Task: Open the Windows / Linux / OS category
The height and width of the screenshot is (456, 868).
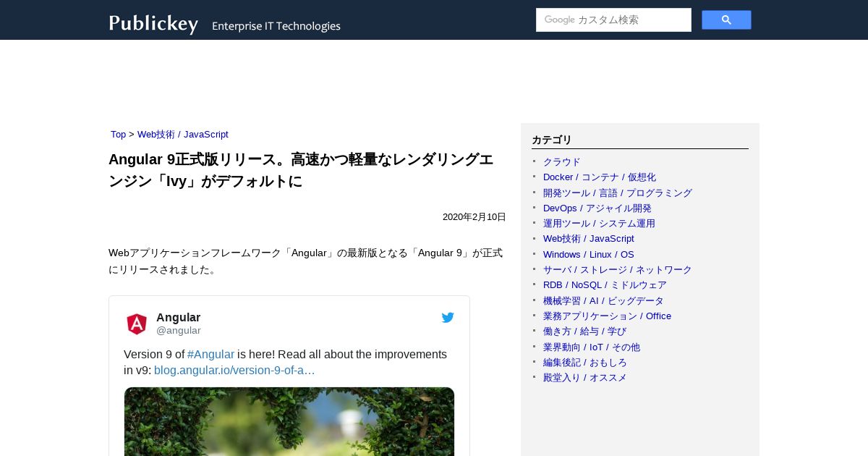Action: 589,255
